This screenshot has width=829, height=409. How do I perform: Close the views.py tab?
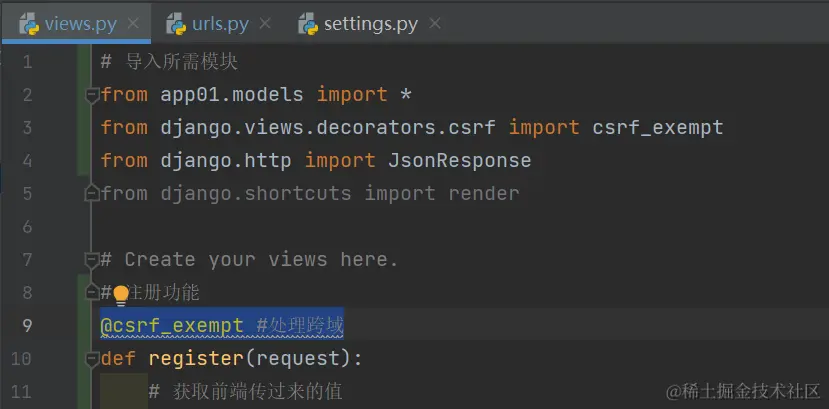133,23
